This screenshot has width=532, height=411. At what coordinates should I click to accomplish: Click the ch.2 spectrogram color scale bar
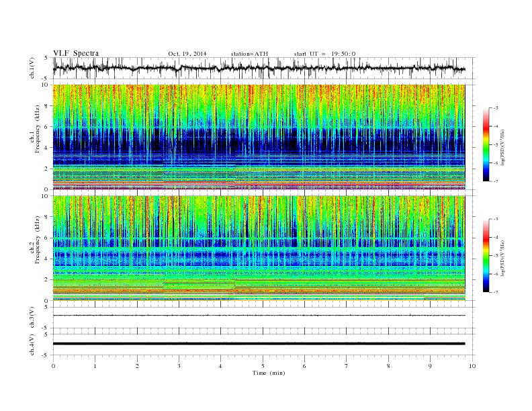486,256
